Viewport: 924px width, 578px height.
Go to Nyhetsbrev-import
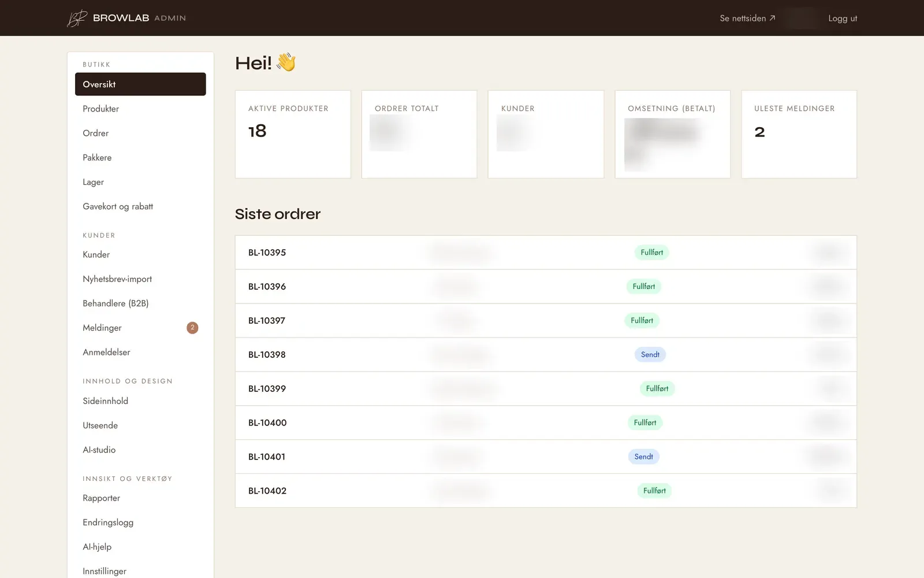(x=140, y=279)
